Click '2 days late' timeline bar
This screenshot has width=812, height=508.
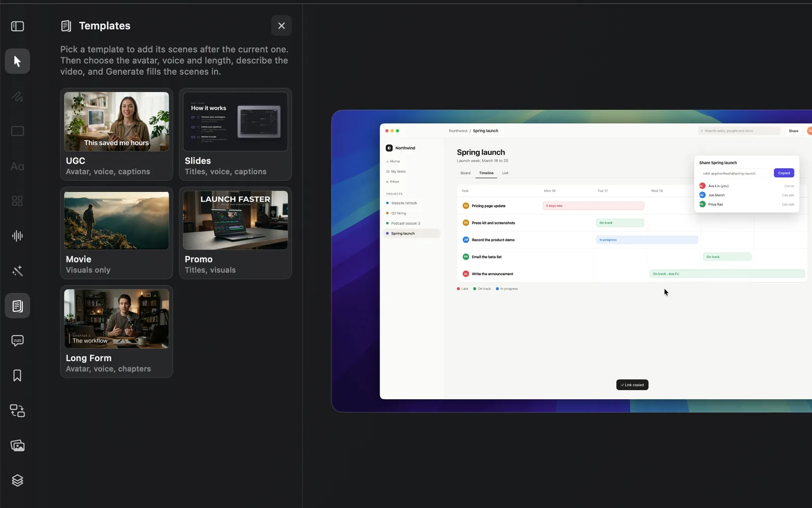pyautogui.click(x=593, y=206)
